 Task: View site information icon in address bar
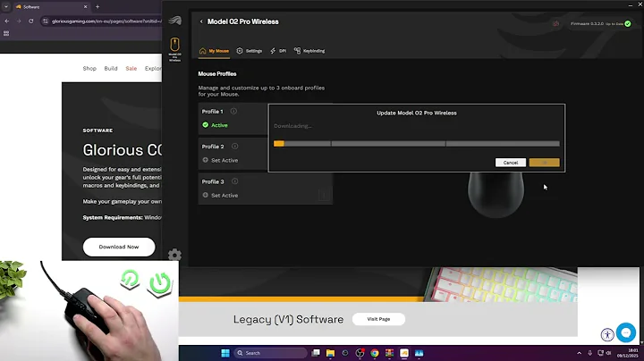click(x=46, y=21)
